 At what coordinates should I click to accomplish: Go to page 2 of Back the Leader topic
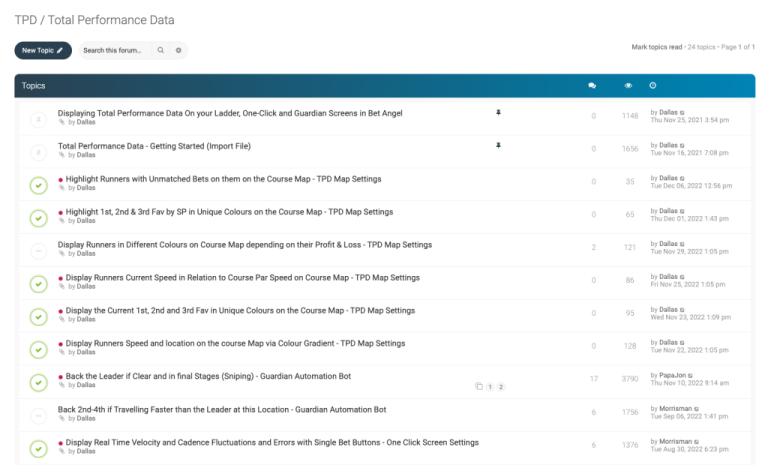[501, 387]
